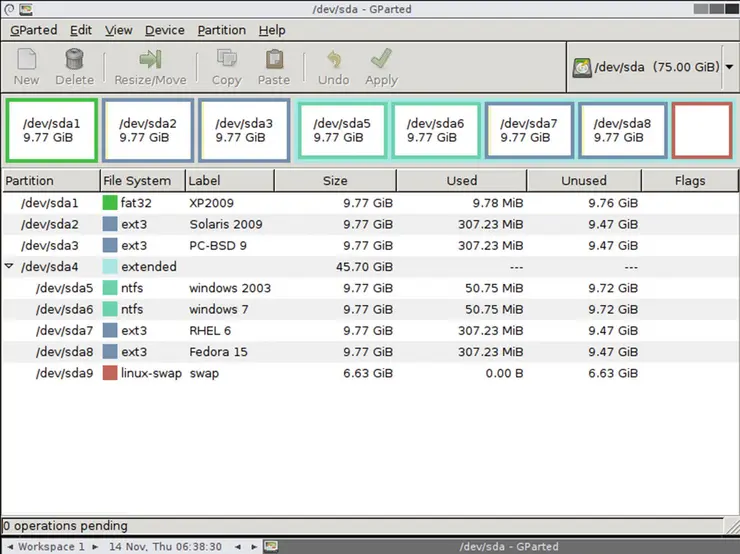Click the New partition toolbar icon
740x554 pixels.
click(27, 60)
